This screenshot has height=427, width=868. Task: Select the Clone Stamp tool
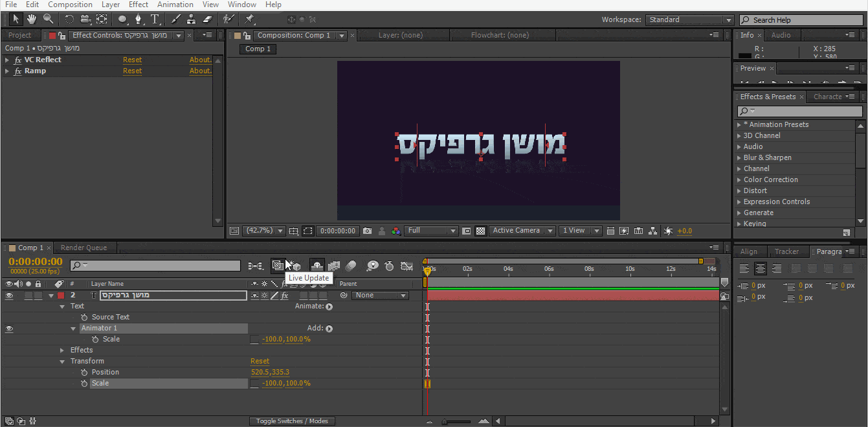pyautogui.click(x=191, y=19)
